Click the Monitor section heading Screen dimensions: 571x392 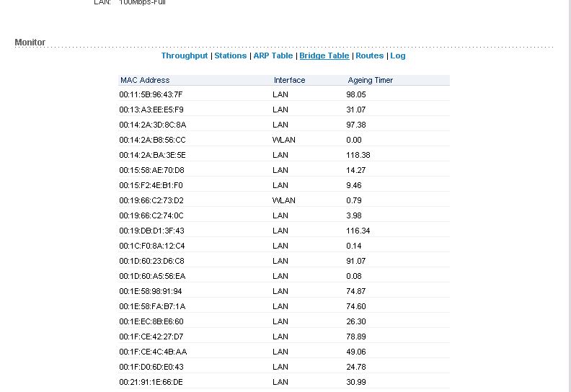[x=30, y=43]
